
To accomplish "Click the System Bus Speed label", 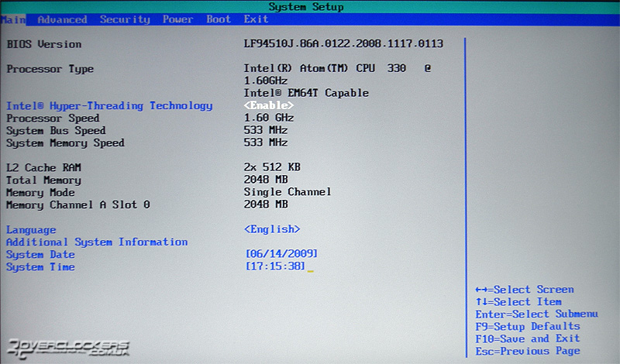I will [x=56, y=130].
